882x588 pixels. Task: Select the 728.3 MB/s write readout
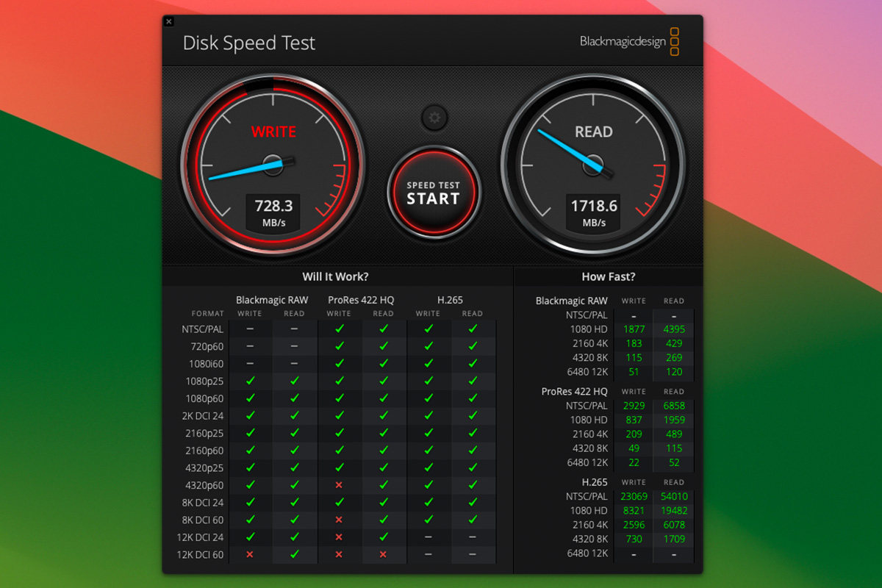[x=273, y=212]
